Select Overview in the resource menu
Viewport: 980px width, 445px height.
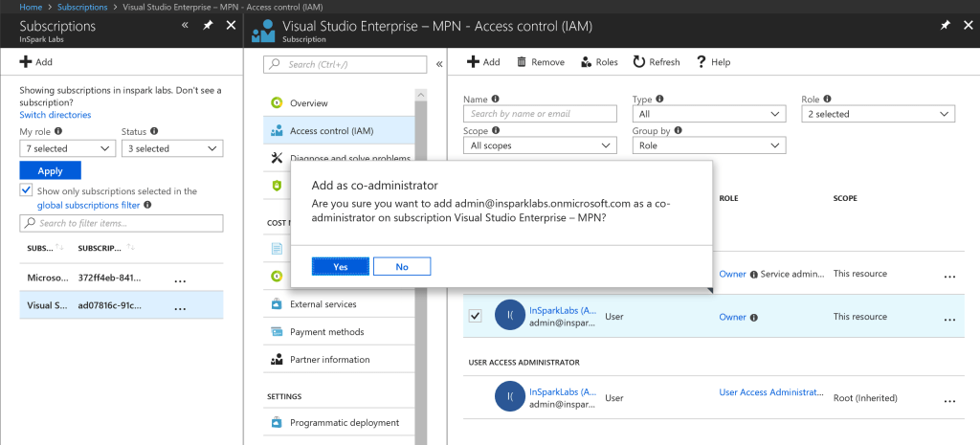pos(308,103)
